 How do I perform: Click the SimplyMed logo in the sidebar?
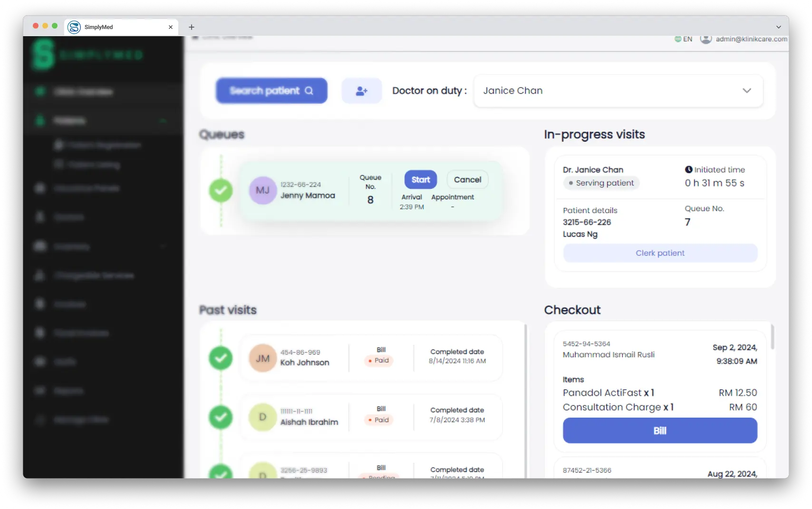click(x=44, y=54)
